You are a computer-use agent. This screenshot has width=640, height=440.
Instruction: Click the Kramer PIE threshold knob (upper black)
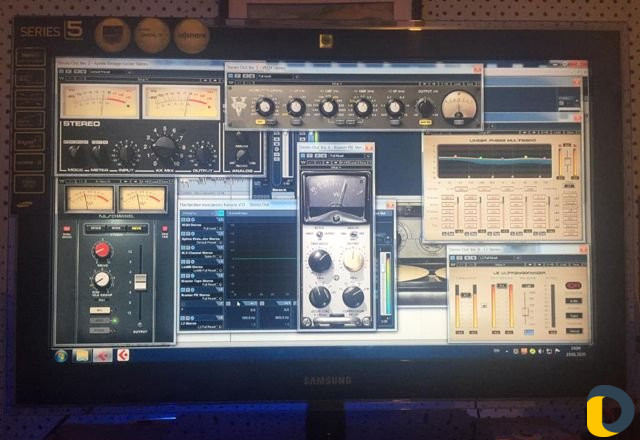pyautogui.click(x=320, y=262)
